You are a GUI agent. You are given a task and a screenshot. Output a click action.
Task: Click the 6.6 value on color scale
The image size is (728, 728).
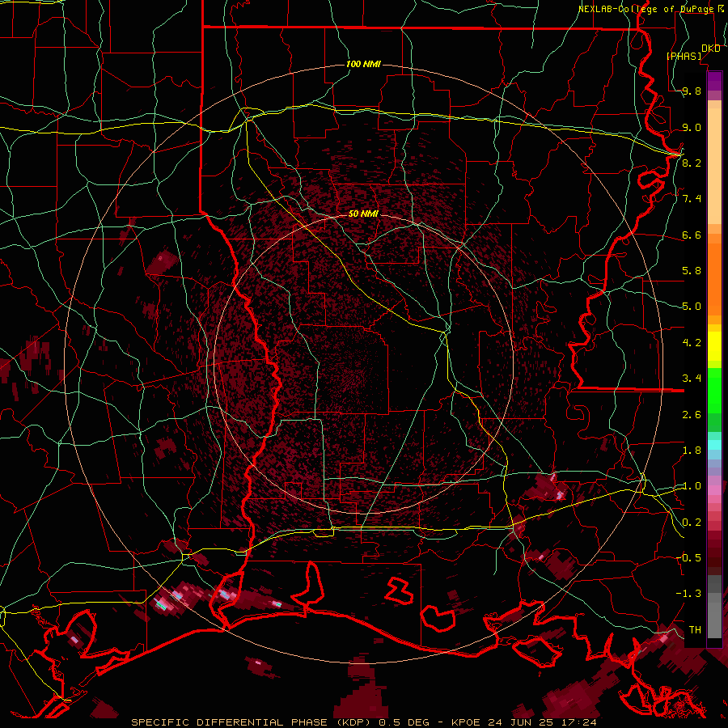tap(692, 235)
